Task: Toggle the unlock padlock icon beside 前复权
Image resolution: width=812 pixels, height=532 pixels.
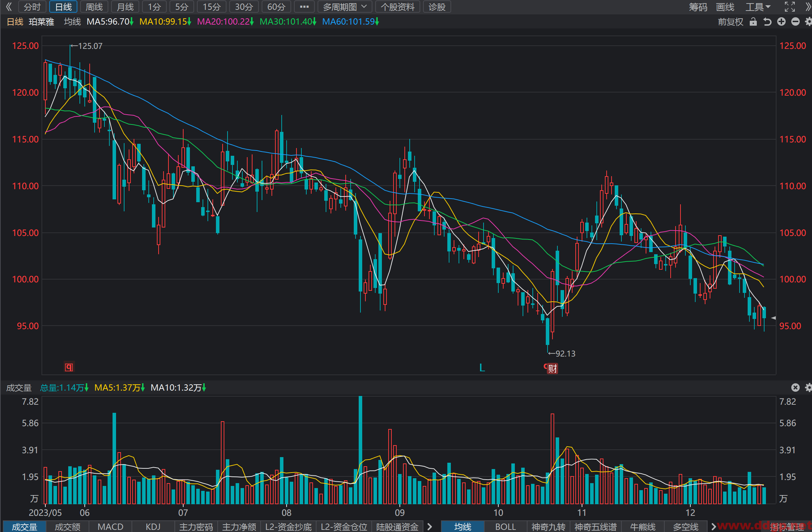Action: [x=753, y=22]
